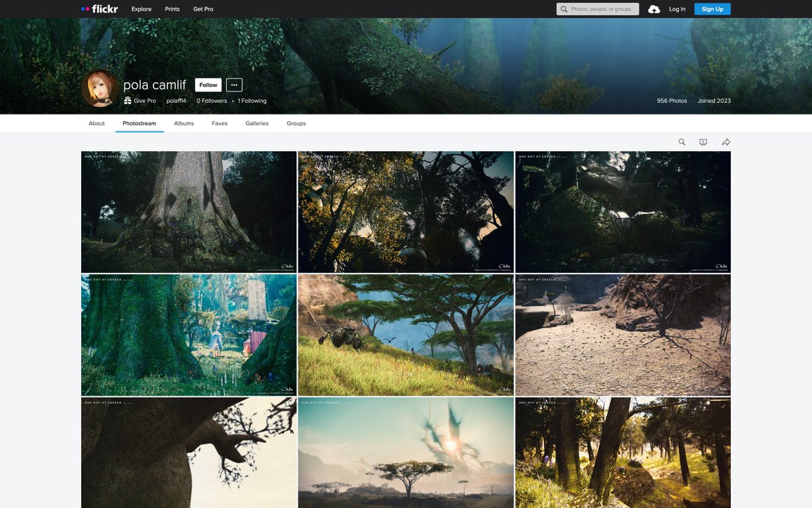This screenshot has height=508, width=812.
Task: Click the Give Pro link
Action: click(x=145, y=101)
